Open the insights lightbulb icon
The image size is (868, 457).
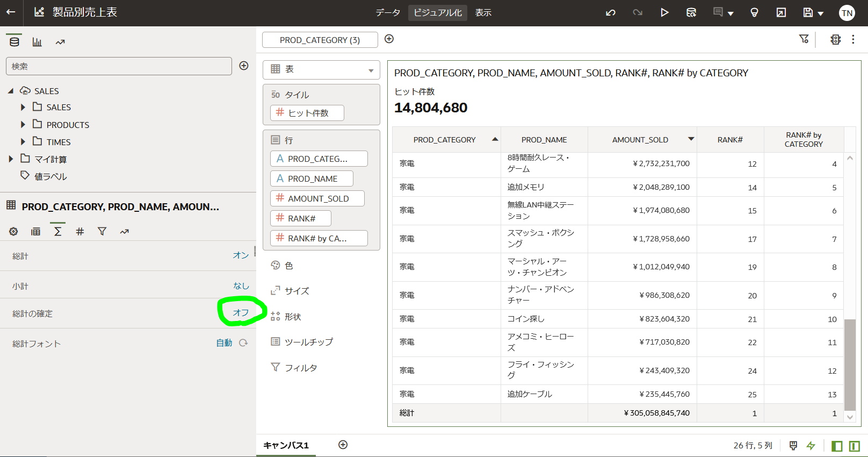[754, 12]
